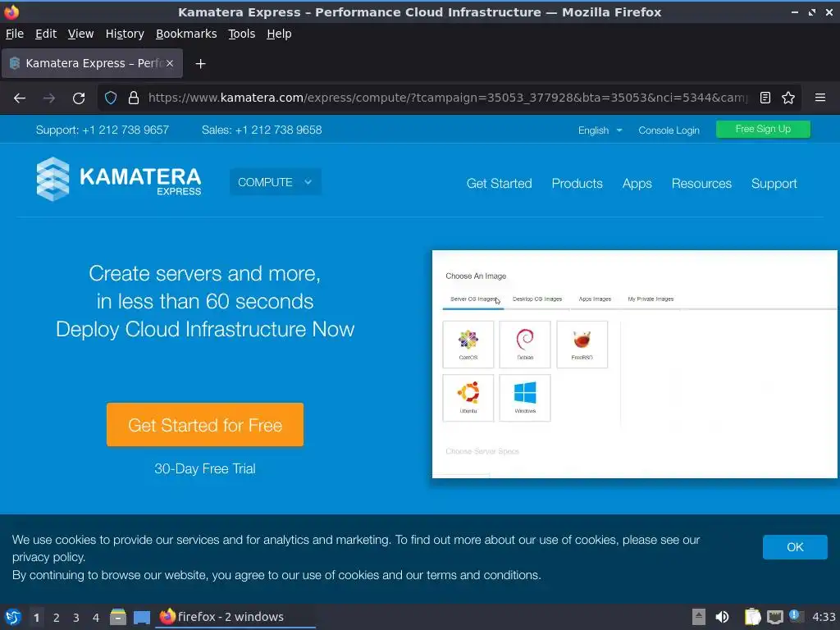Screen dimensions: 840x630
Task: Open the Console Login link
Action: point(669,130)
